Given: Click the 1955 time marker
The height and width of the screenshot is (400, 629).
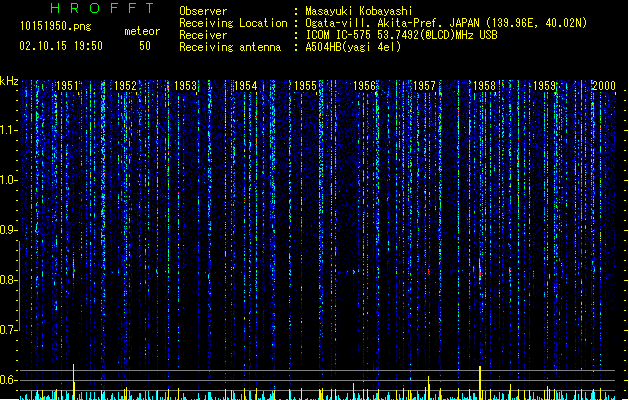Looking at the screenshot, I should click(x=305, y=86).
